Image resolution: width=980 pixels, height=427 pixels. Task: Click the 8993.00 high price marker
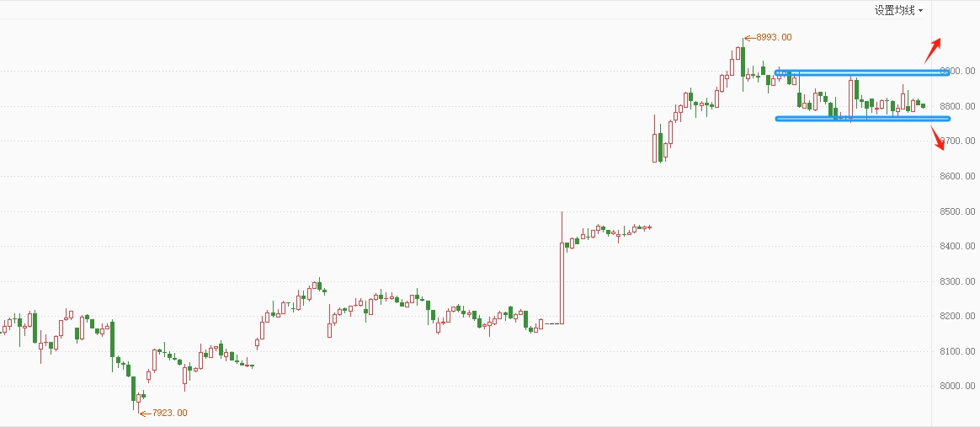[768, 38]
